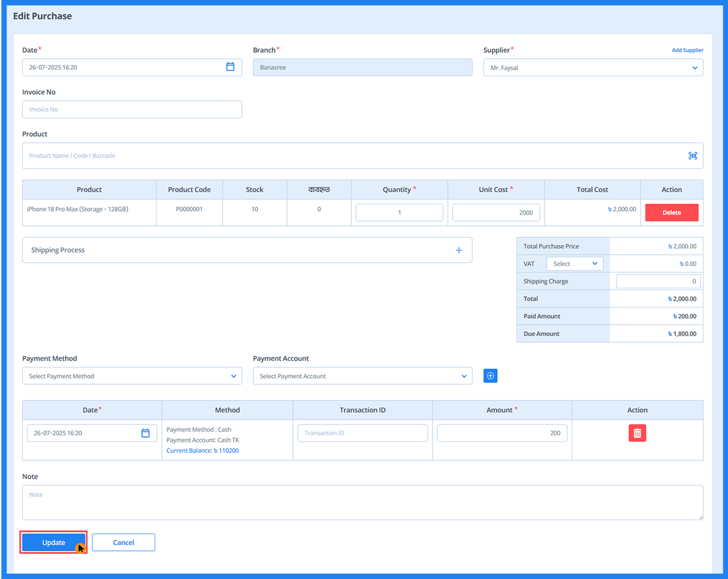
Task: Click the Add Supplier link
Action: 687,50
